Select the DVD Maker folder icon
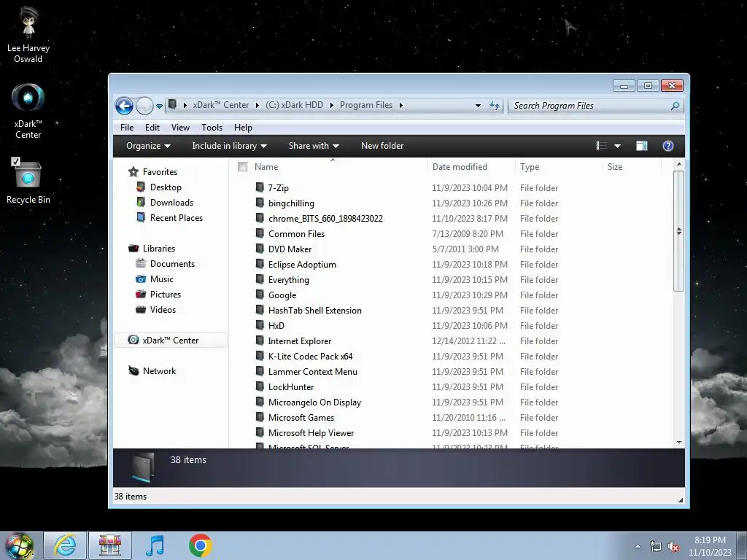This screenshot has height=560, width=747. (x=260, y=248)
